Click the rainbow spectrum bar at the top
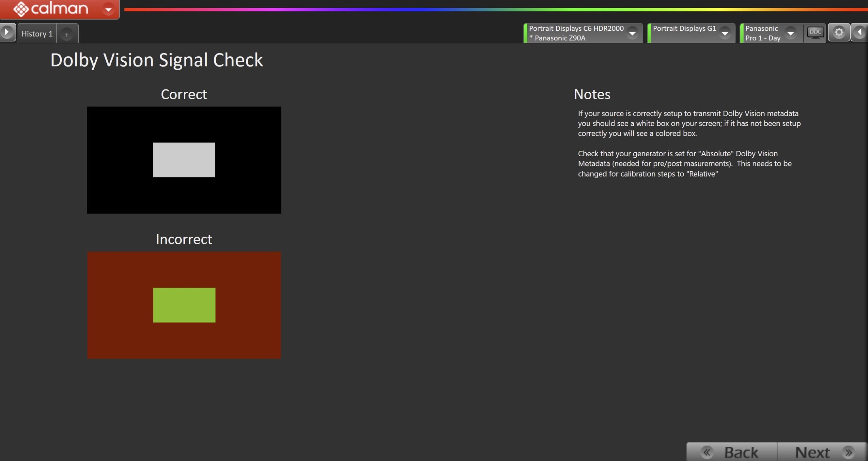Screen dimensions: 868x461 pyautogui.click(x=496, y=9)
